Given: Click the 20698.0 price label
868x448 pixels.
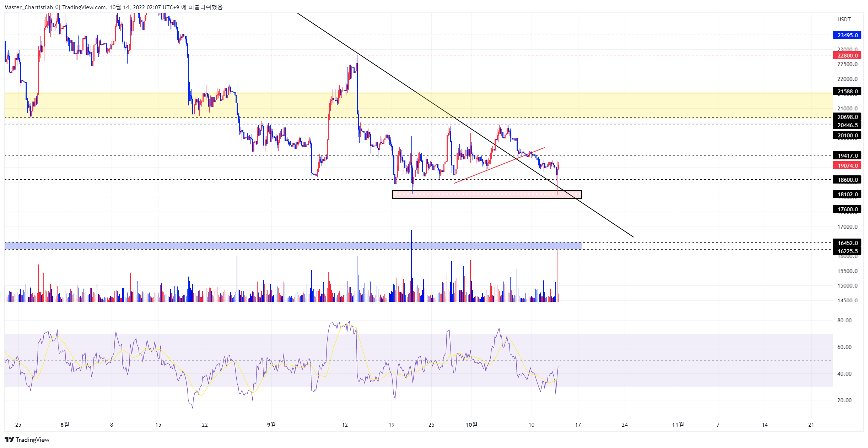Looking at the screenshot, I should [847, 117].
